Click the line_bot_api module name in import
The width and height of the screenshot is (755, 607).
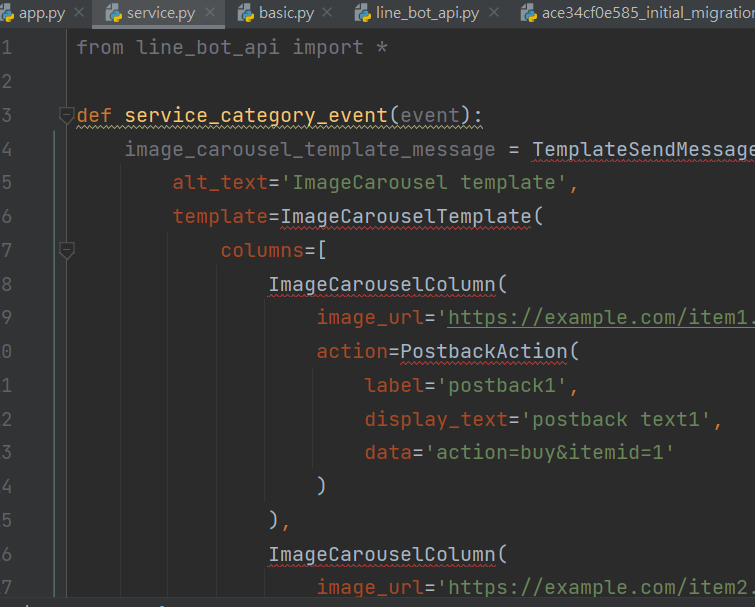[208, 48]
